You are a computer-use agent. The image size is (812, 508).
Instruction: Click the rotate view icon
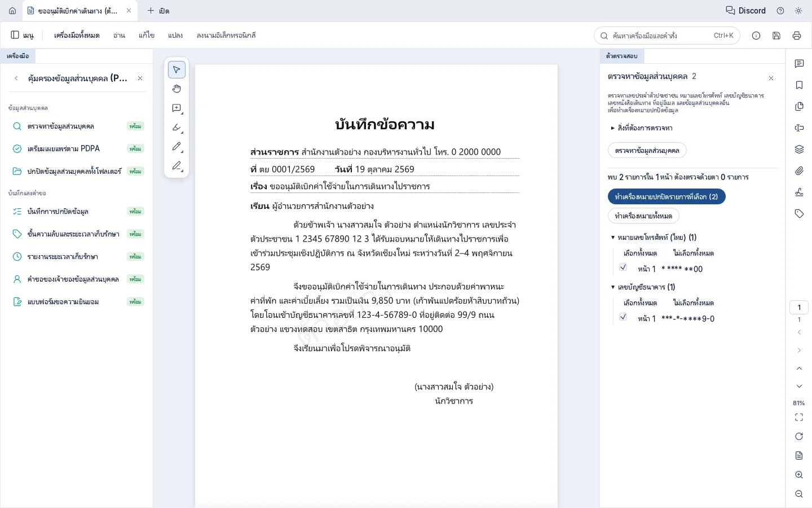(x=799, y=436)
